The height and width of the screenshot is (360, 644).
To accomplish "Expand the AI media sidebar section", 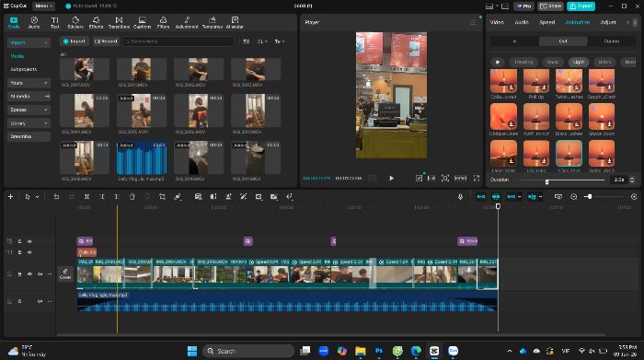I will point(29,96).
